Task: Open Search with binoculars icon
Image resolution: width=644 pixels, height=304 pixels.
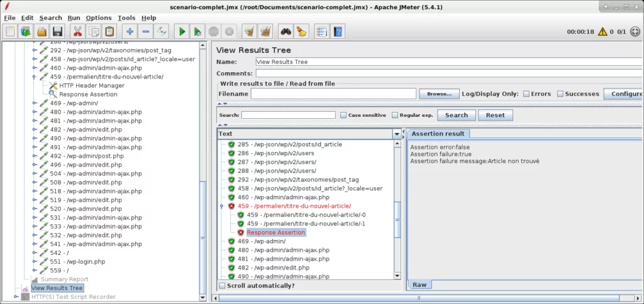Action: [x=286, y=31]
